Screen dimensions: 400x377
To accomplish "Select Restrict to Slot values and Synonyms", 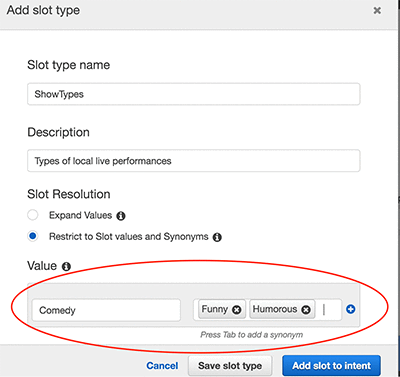I will [x=33, y=236].
